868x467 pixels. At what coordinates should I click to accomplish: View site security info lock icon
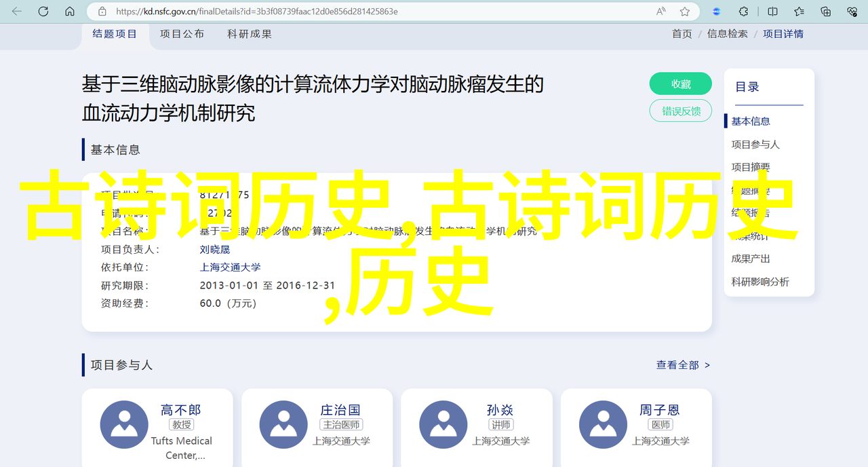click(102, 12)
